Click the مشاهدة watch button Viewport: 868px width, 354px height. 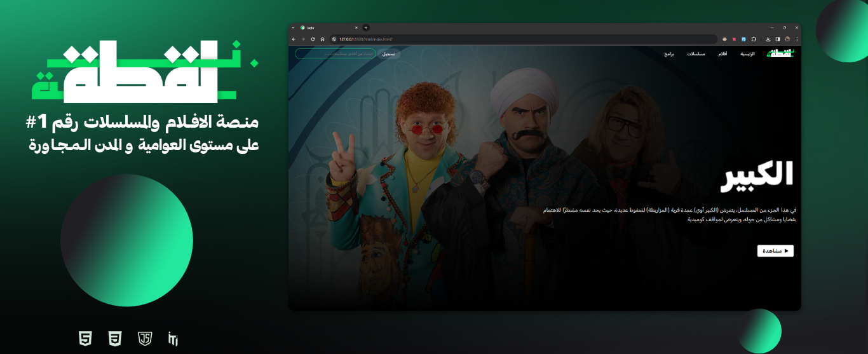point(775,251)
